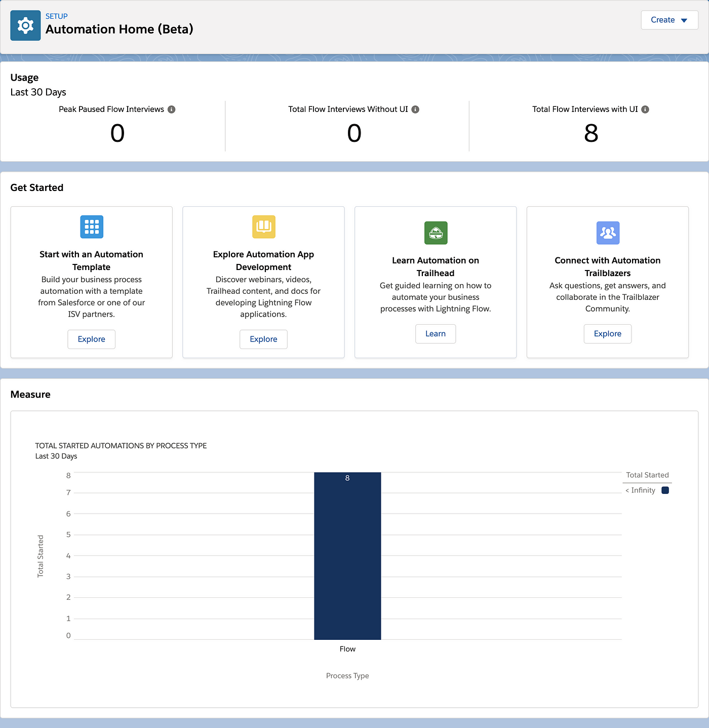The width and height of the screenshot is (709, 728).
Task: Click the value 0 under Flow Interviews Without UI
Action: tap(354, 133)
